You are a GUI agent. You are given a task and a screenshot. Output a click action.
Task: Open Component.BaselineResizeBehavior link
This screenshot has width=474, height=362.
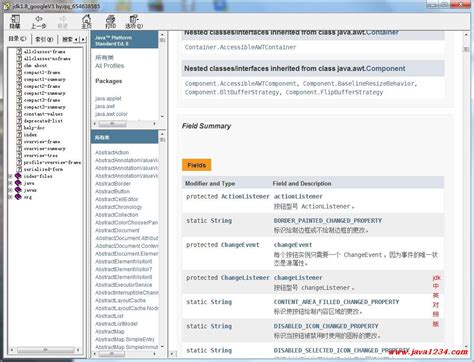point(358,84)
